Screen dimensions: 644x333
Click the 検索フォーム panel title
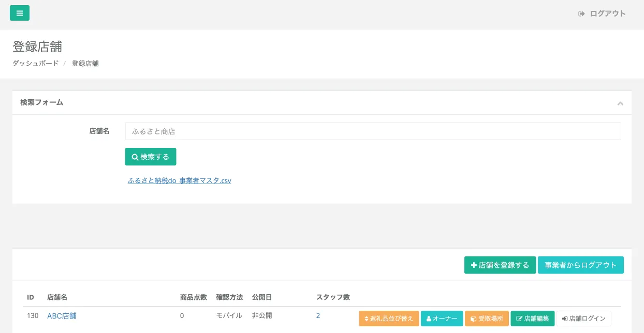click(42, 102)
